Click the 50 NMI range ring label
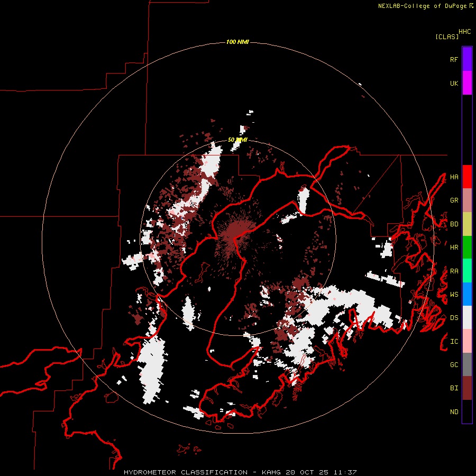This screenshot has width=476, height=476. click(x=237, y=140)
